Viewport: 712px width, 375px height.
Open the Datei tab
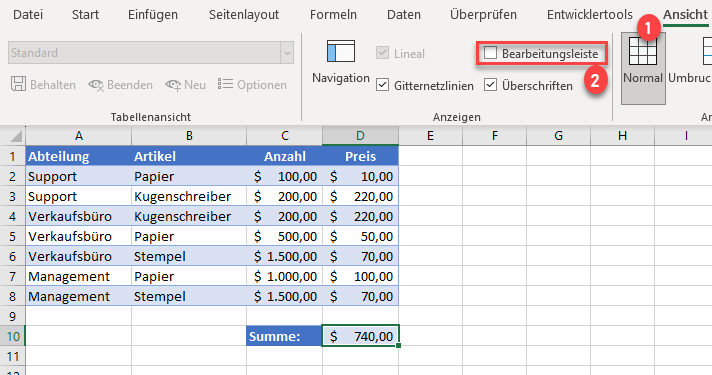[28, 15]
